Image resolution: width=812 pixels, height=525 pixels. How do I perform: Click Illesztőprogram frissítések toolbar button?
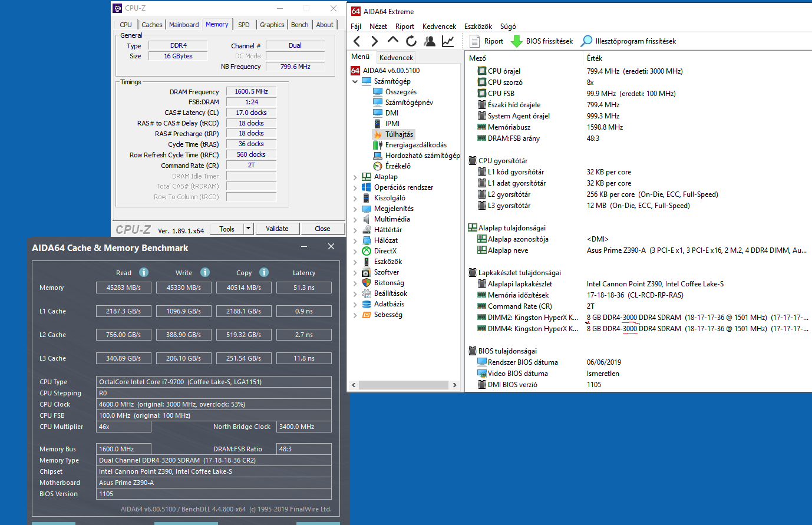[628, 41]
